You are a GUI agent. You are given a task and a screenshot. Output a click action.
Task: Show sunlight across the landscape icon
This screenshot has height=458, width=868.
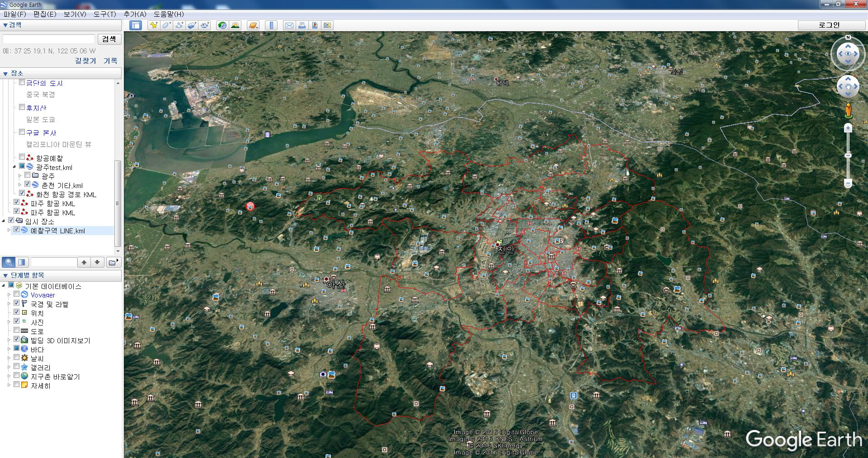pyautogui.click(x=235, y=25)
